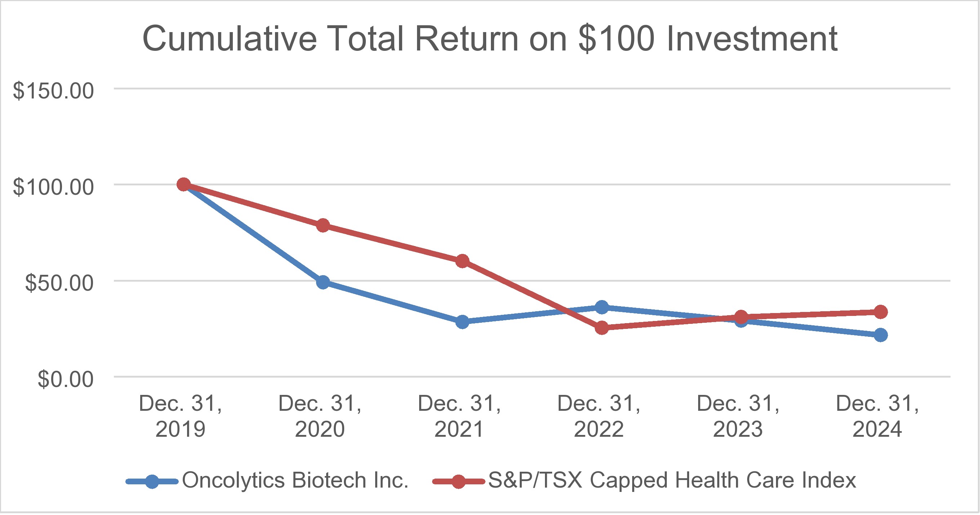This screenshot has height=515, width=980.
Task: Select the red index data point for 2024
Action: [x=881, y=312]
